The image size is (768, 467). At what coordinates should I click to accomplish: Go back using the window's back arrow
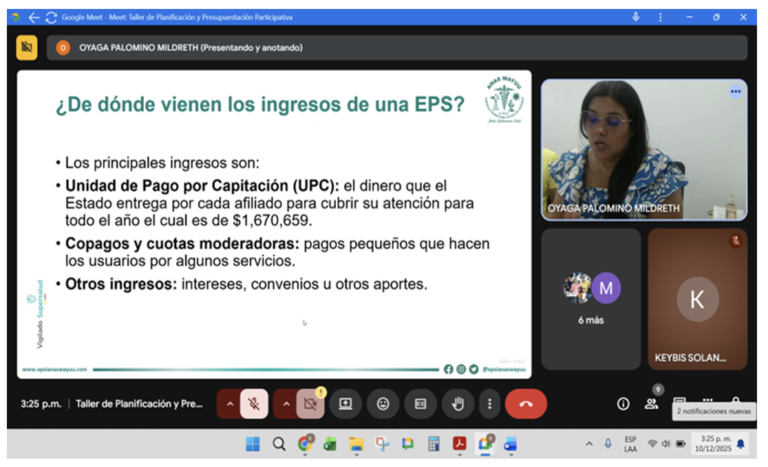(34, 17)
